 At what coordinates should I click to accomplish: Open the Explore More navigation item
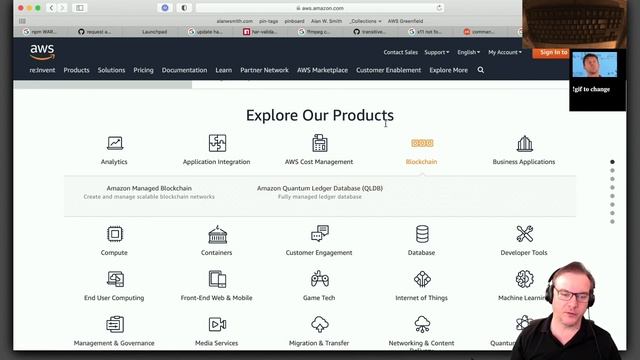[448, 70]
